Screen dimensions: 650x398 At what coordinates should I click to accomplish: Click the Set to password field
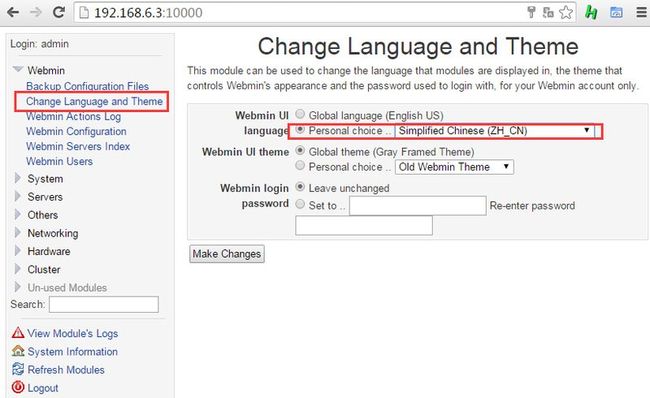point(417,206)
